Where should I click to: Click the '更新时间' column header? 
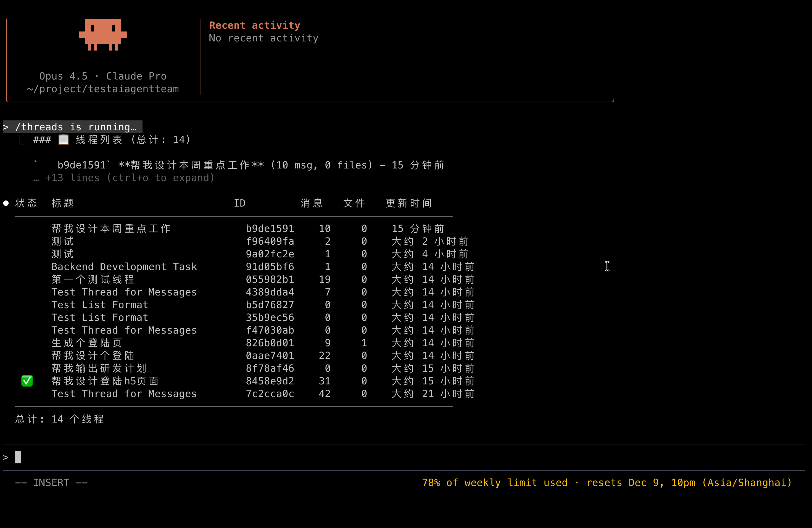(408, 203)
